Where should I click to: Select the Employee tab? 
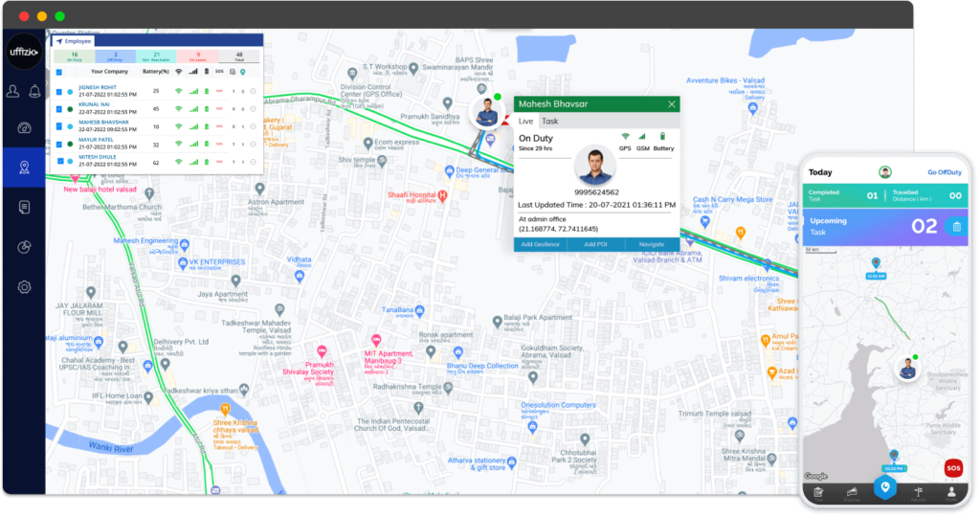73,41
